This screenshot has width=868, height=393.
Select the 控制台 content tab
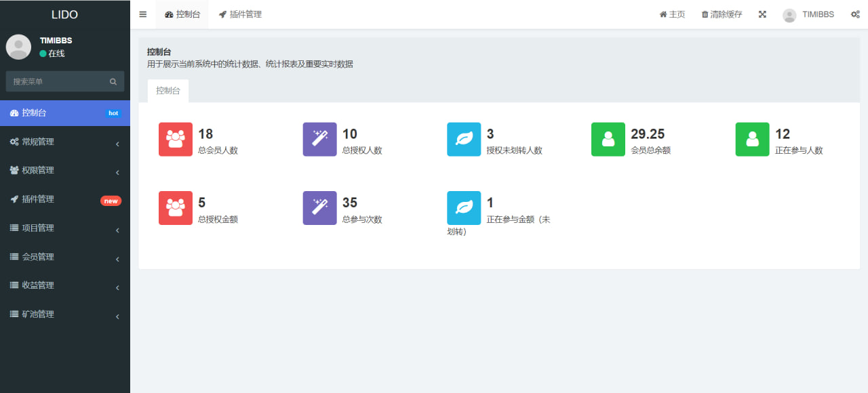[167, 91]
